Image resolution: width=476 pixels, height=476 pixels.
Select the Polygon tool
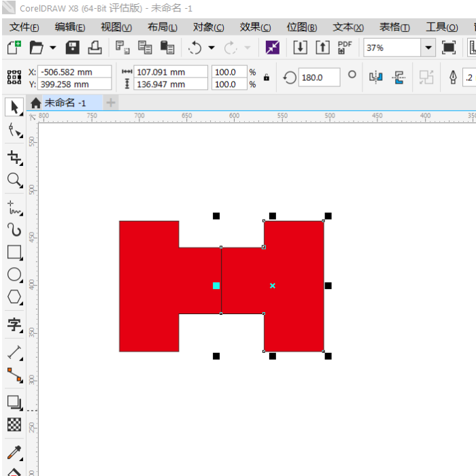point(15,297)
